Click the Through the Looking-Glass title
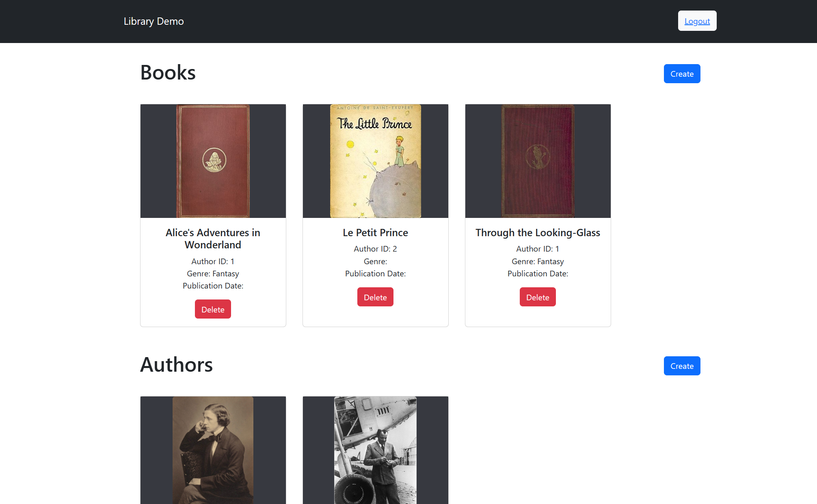 (x=538, y=233)
